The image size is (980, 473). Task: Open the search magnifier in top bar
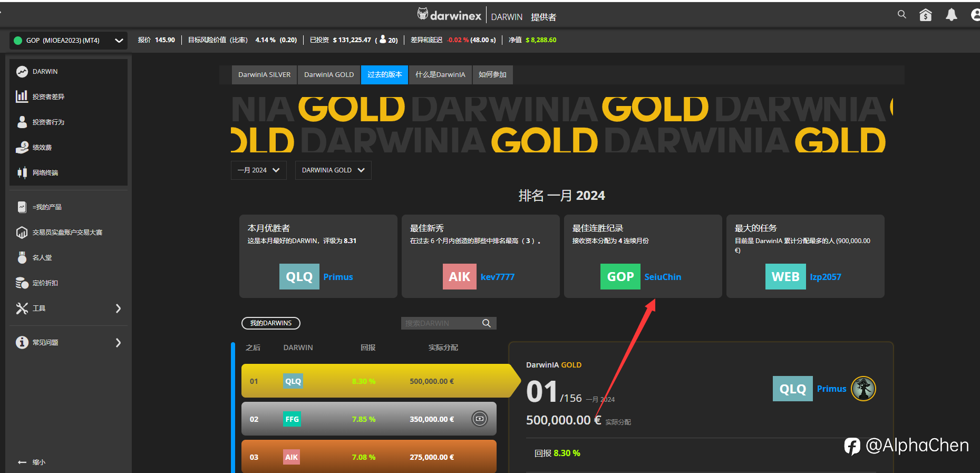pos(902,15)
